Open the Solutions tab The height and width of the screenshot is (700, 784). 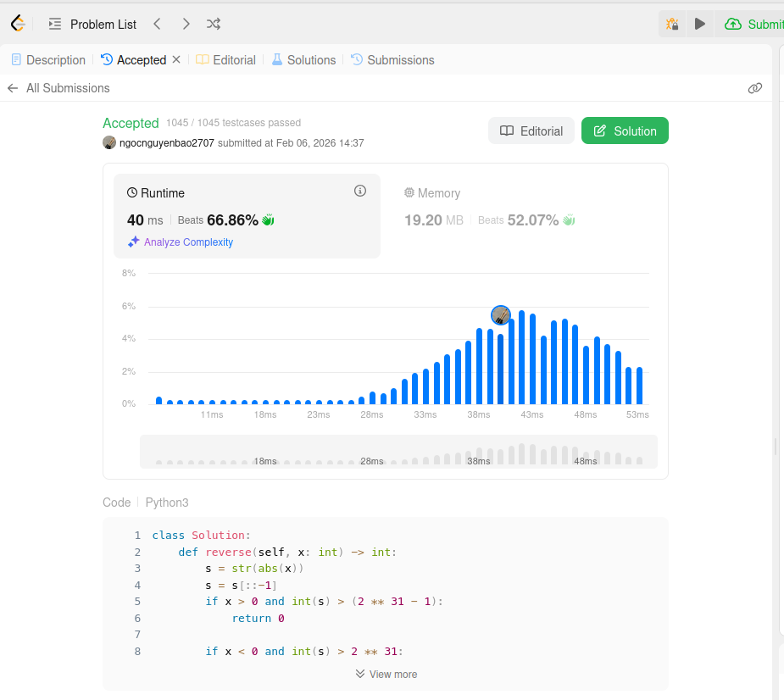pyautogui.click(x=303, y=60)
